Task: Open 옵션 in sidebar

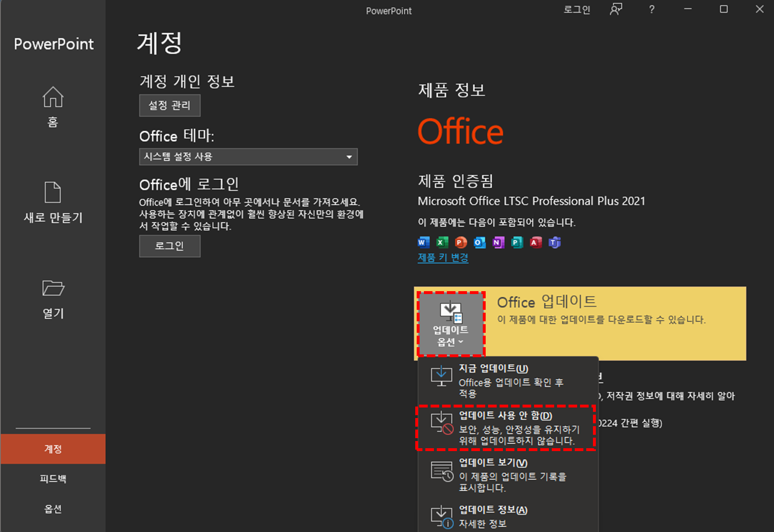Action: (x=53, y=509)
